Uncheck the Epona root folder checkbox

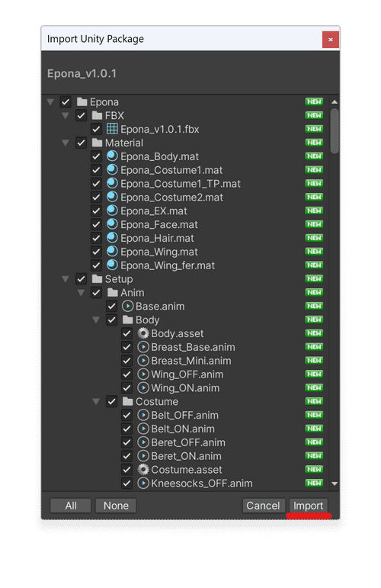[66, 102]
